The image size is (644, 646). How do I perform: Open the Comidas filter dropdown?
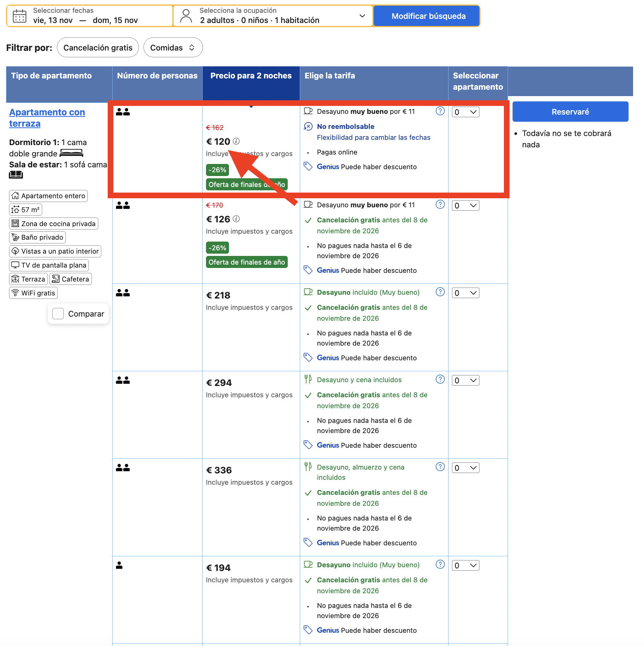pyautogui.click(x=173, y=47)
